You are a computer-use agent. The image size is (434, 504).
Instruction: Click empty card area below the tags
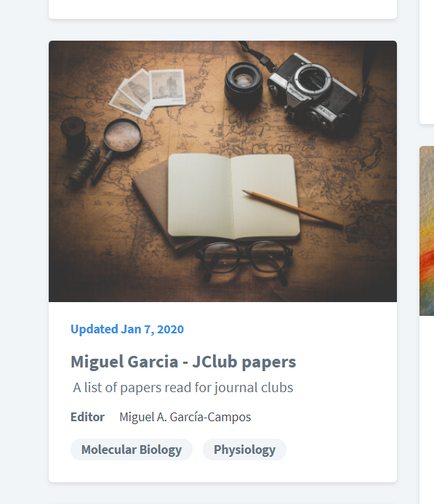point(222,471)
